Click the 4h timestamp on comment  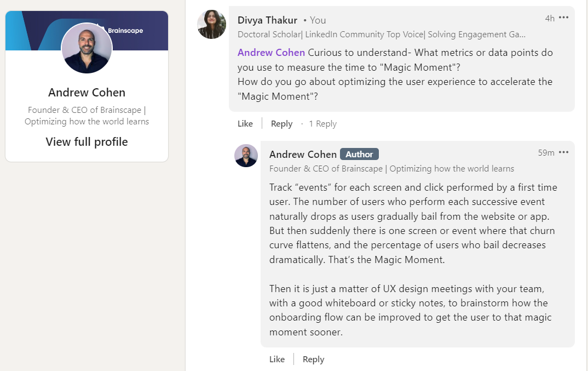pyautogui.click(x=550, y=19)
